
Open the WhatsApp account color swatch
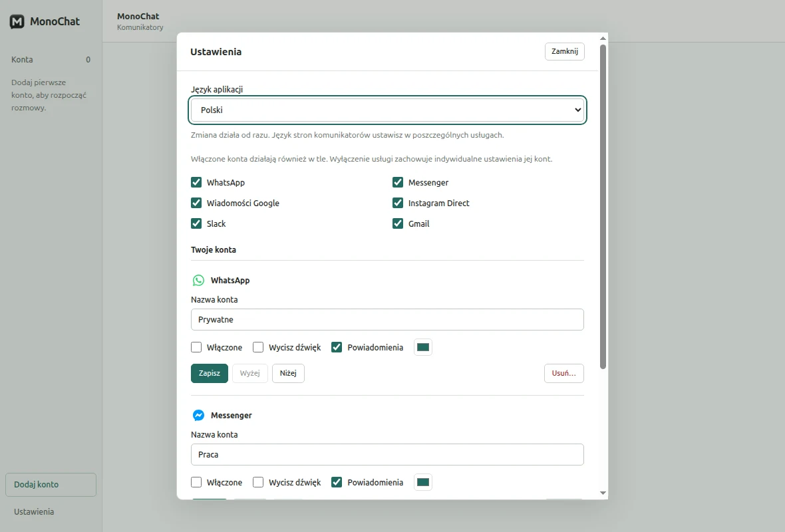(x=423, y=347)
